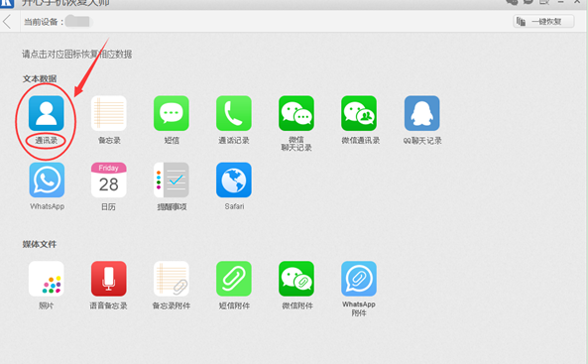
Task: Choose the 短信附件 message attachments icon
Action: pos(234,279)
